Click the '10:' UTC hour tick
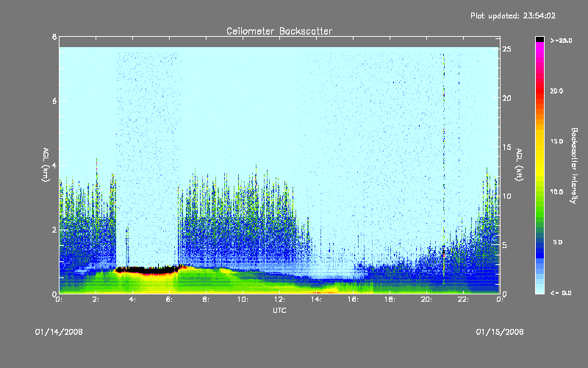Viewport: 588px width, 368px height. click(243, 300)
